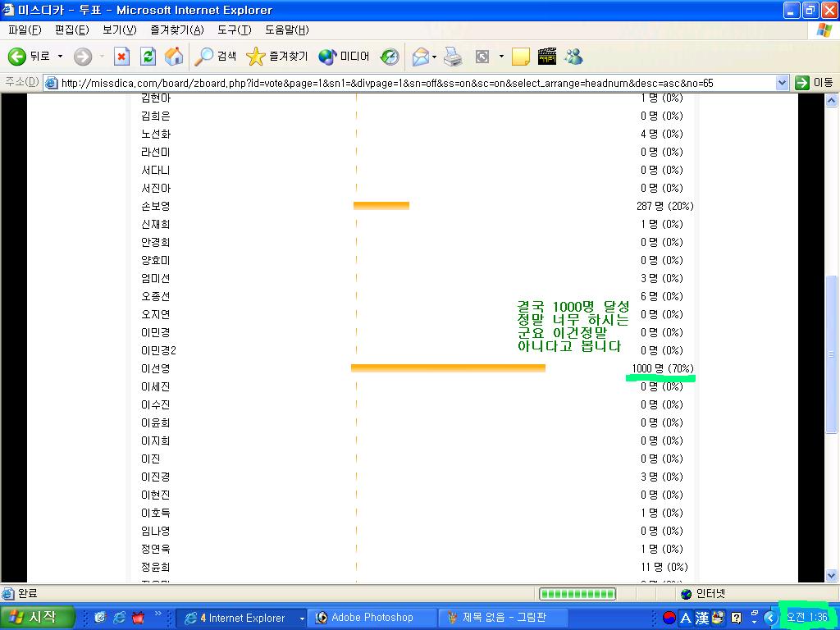The image size is (840, 630).
Task: Click the Messenger icon in toolbar
Action: point(573,57)
